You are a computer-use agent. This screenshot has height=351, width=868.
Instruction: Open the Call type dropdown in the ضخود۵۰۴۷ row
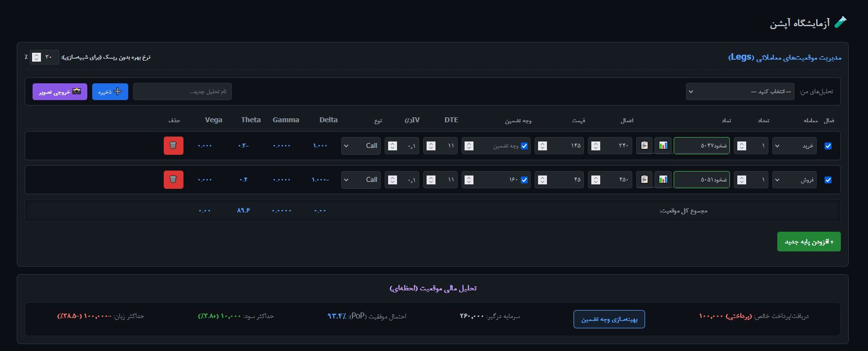(x=361, y=146)
